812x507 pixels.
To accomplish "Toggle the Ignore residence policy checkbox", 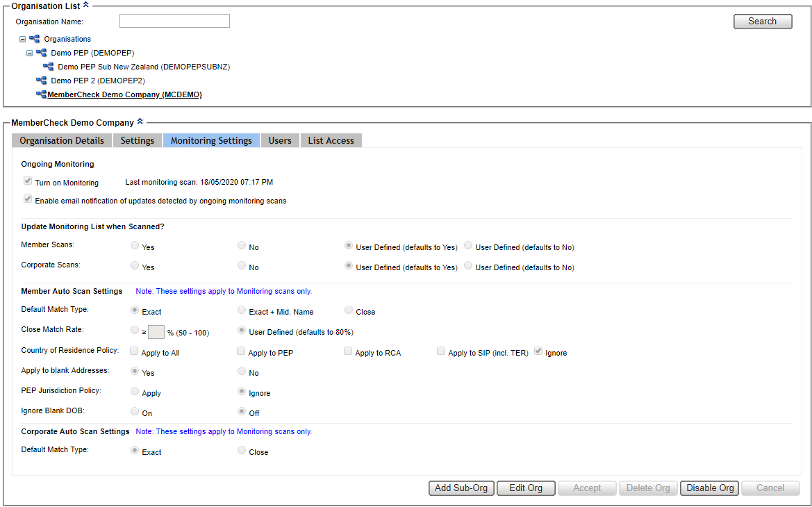I will point(538,351).
